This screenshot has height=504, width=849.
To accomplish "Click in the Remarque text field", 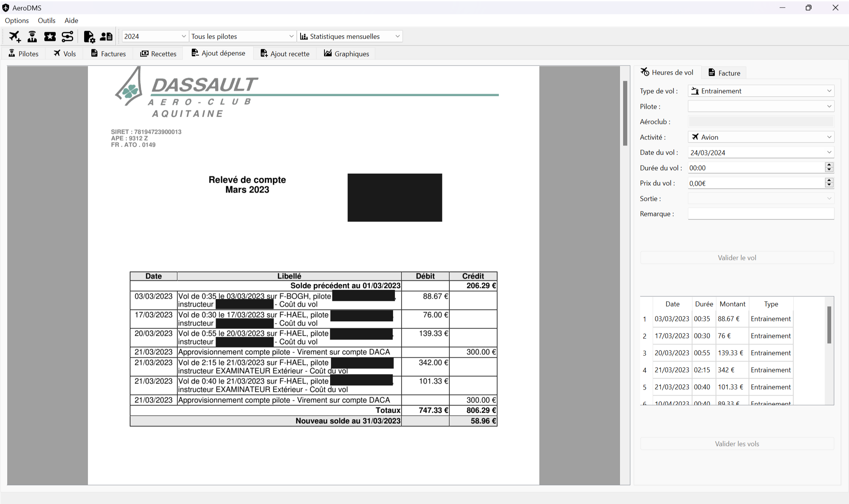I will pyautogui.click(x=761, y=214).
